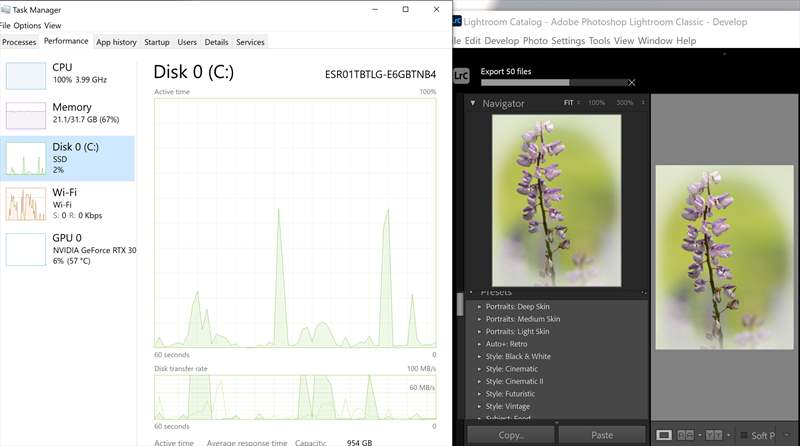Set Navigator zoom to 300%
Image resolution: width=800 pixels, height=446 pixels.
point(624,103)
